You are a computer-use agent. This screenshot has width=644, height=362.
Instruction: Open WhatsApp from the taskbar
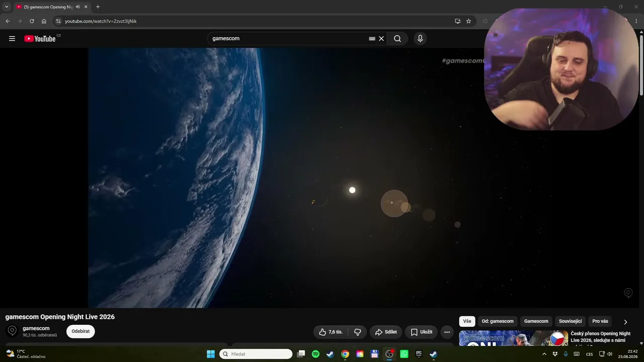click(x=404, y=354)
